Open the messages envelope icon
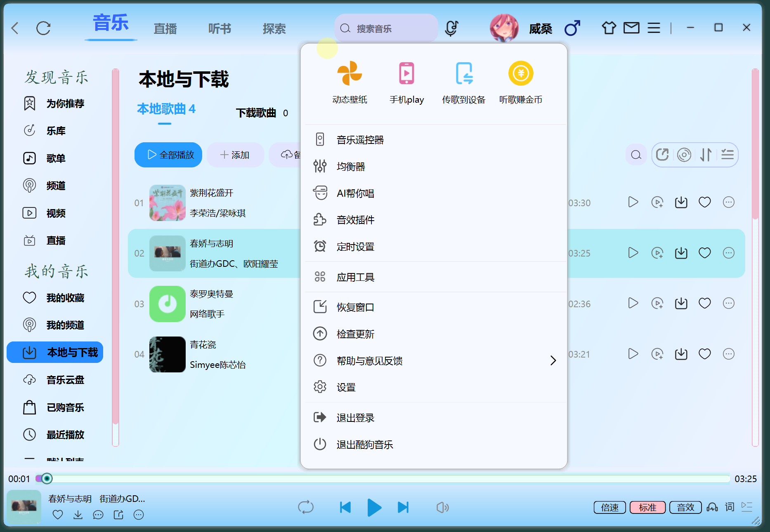The image size is (770, 532). pyautogui.click(x=631, y=28)
